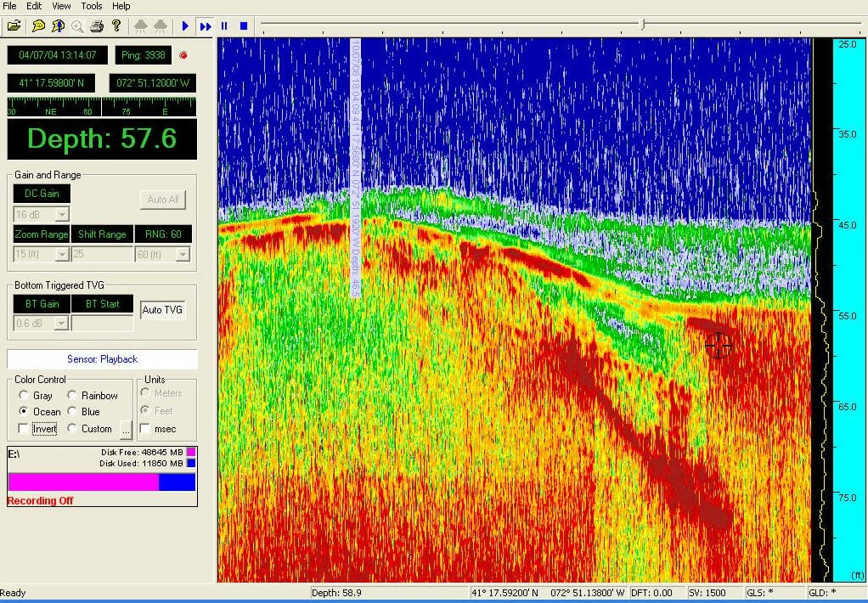Click the disk usage progress bar
Image resolution: width=868 pixels, height=603 pixels.
[x=102, y=482]
